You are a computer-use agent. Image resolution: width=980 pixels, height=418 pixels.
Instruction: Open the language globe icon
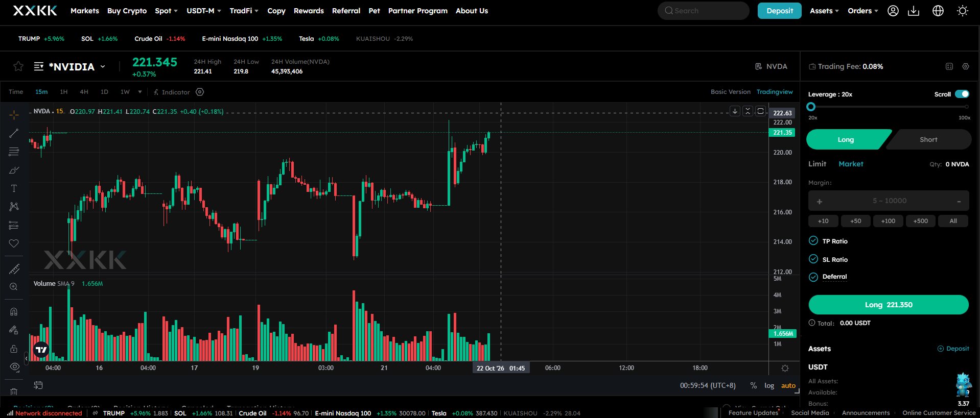coord(938,11)
